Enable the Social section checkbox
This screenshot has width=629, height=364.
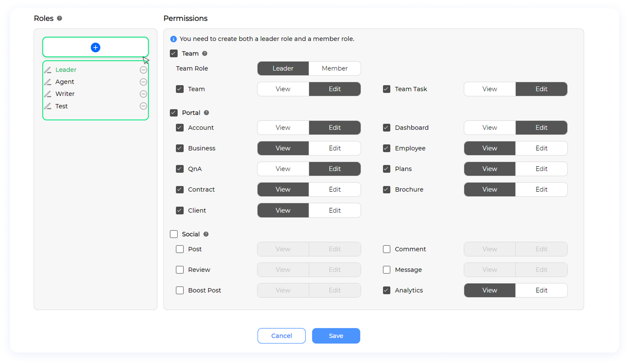(x=174, y=234)
